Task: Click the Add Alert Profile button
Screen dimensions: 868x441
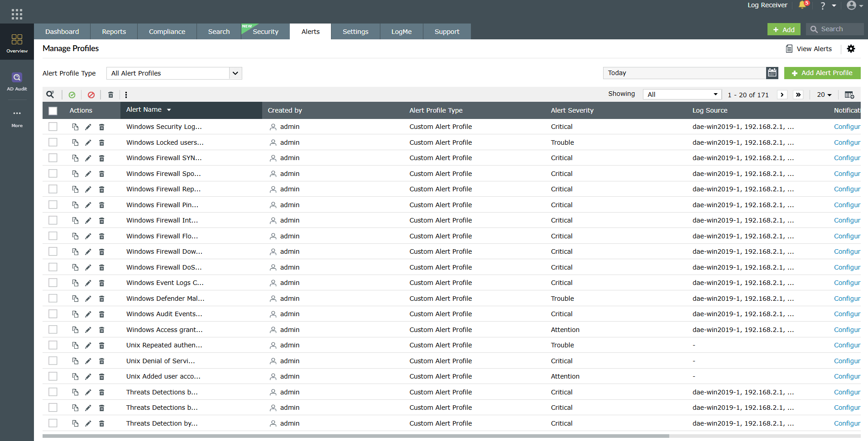Action: (x=822, y=73)
